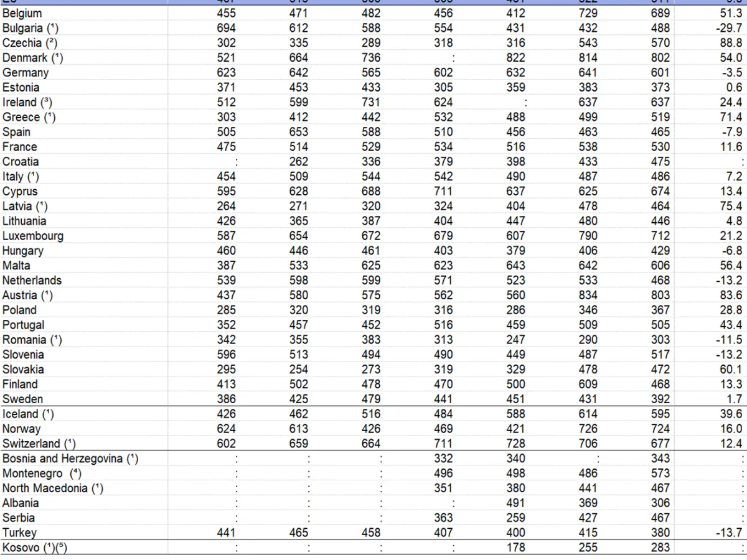Image resolution: width=747 pixels, height=560 pixels.
Task: Select the Croatia row label
Action: coord(20,162)
